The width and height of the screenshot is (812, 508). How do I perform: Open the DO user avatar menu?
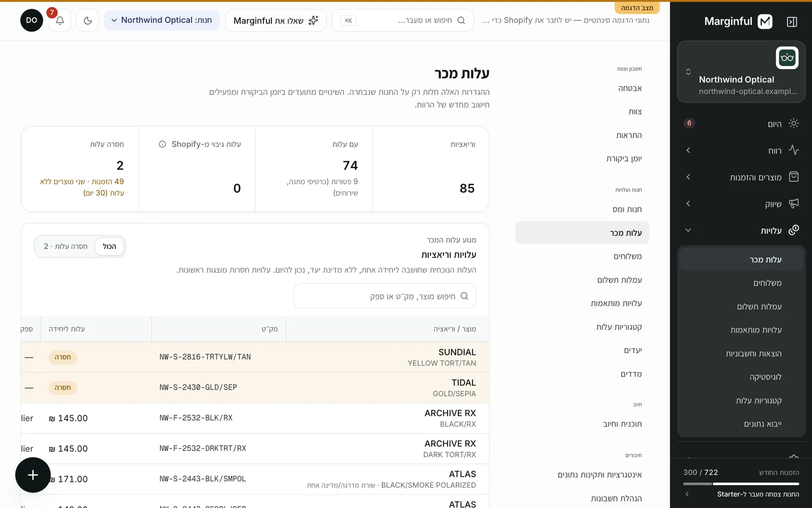[x=31, y=20]
